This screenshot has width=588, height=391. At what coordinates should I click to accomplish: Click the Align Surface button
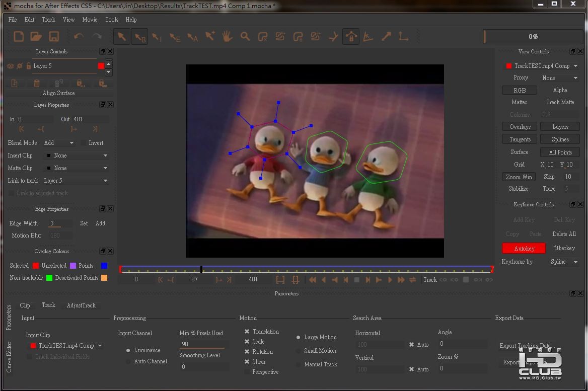pos(58,93)
